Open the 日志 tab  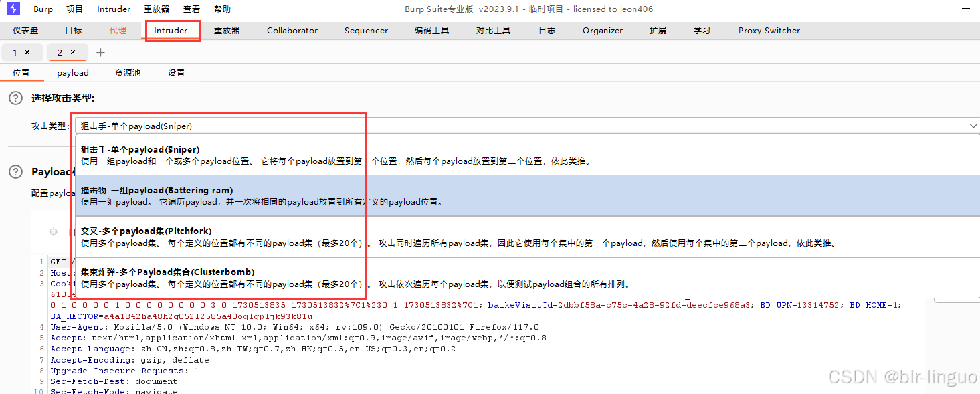(x=547, y=31)
